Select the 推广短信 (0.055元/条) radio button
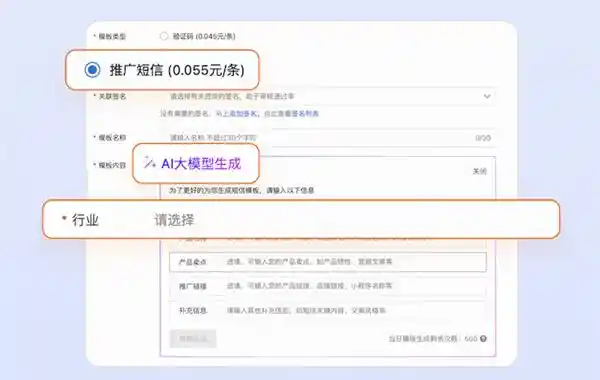 tap(92, 70)
